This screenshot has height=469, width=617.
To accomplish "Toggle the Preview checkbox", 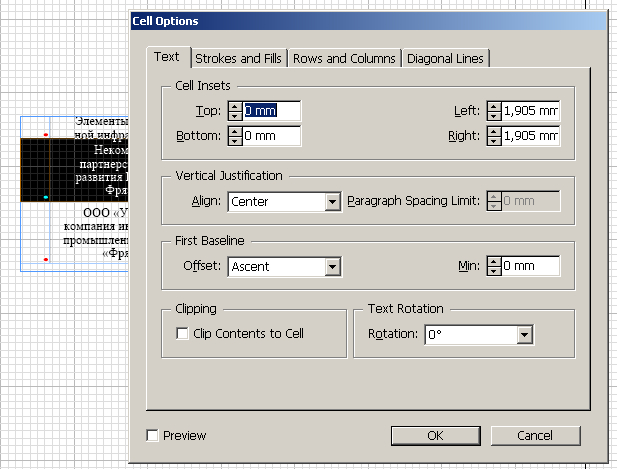I will click(152, 436).
